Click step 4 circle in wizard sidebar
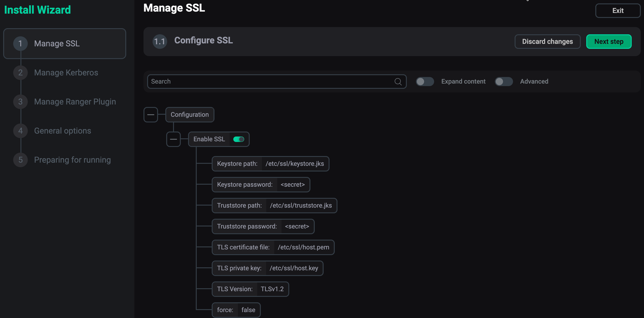Viewport: 644px width, 318px height. 20,131
